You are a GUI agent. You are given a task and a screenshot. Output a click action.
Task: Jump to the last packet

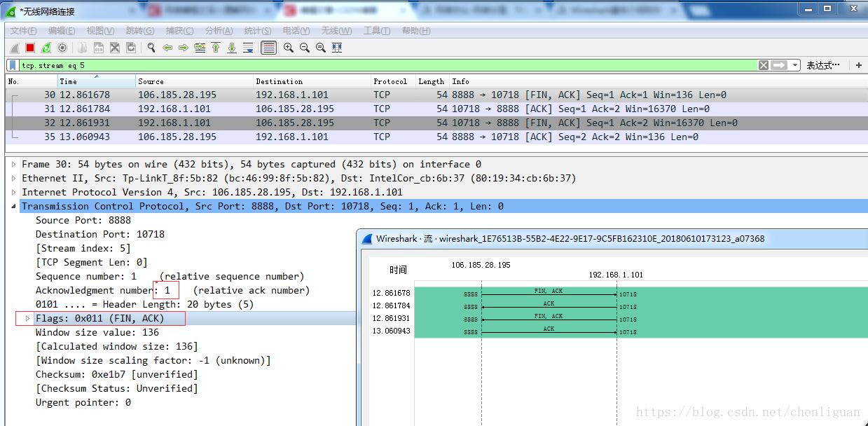pyautogui.click(x=232, y=48)
